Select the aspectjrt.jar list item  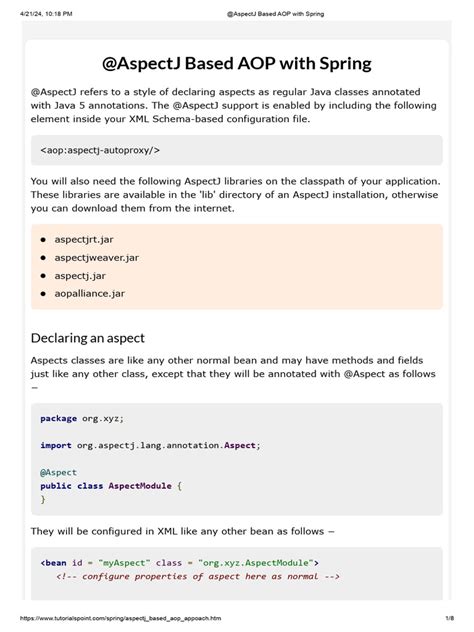tap(84, 239)
